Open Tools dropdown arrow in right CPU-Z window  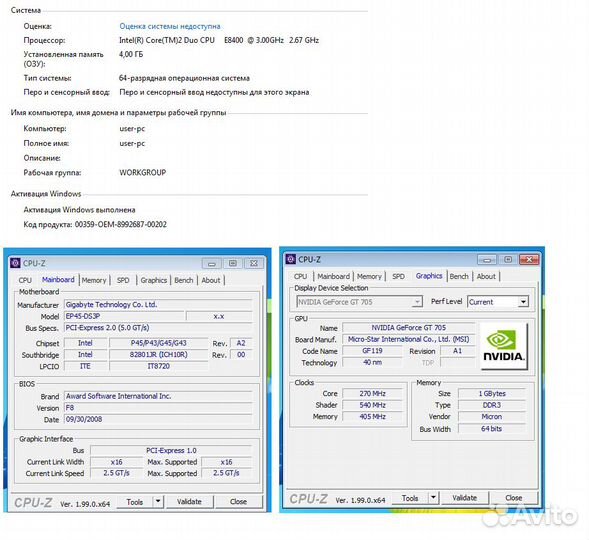pyautogui.click(x=433, y=498)
